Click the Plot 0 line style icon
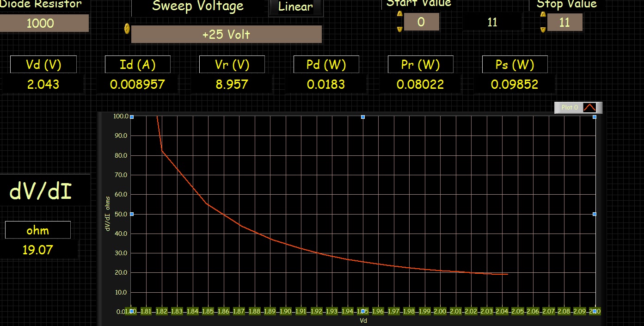This screenshot has width=644, height=326. tap(589, 108)
